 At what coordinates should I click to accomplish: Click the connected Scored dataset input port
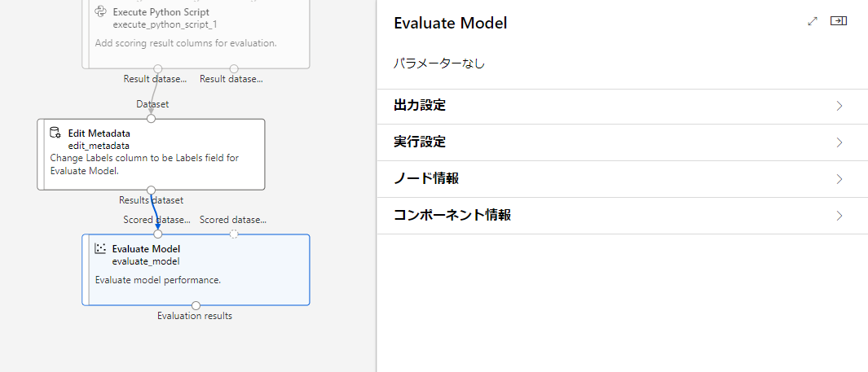[158, 234]
